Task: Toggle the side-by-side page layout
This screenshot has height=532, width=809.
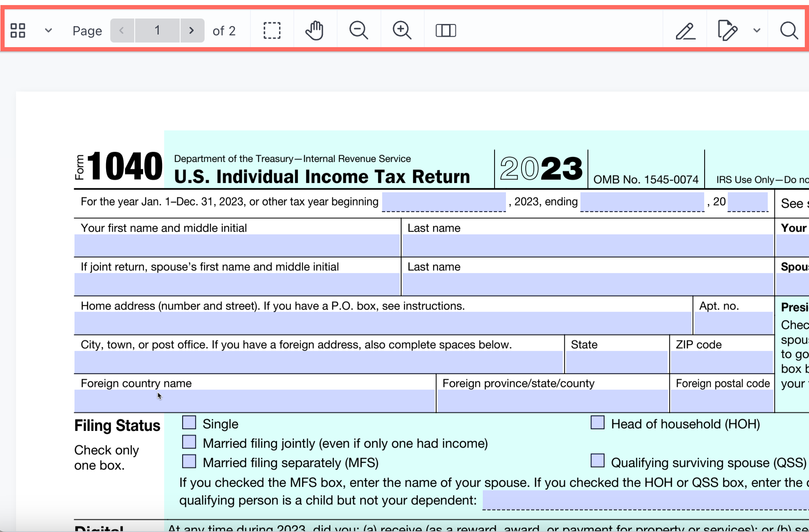Action: click(x=446, y=30)
